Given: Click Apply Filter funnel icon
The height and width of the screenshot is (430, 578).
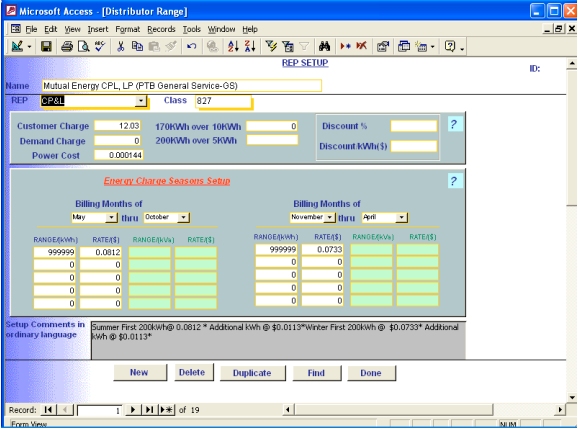Looking at the screenshot, I should [304, 46].
